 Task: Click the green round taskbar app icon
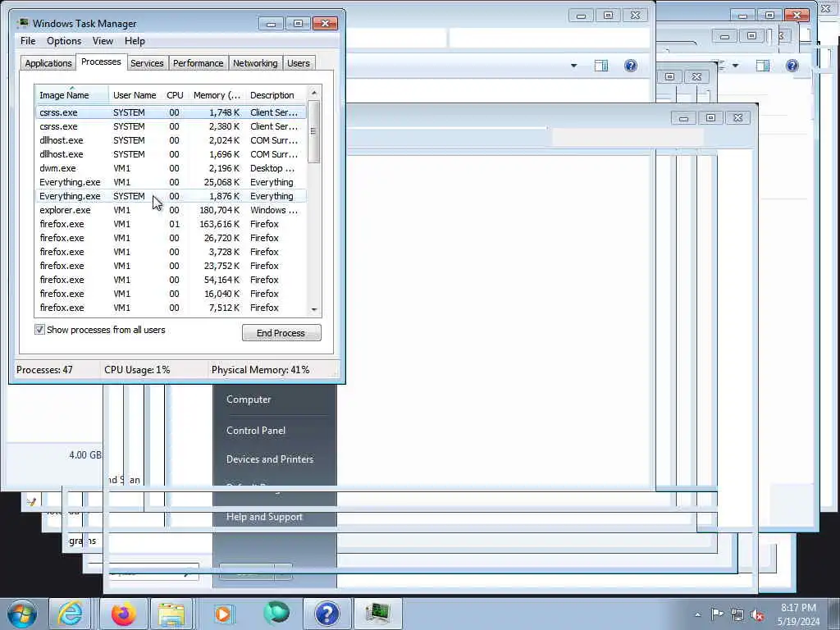276,613
